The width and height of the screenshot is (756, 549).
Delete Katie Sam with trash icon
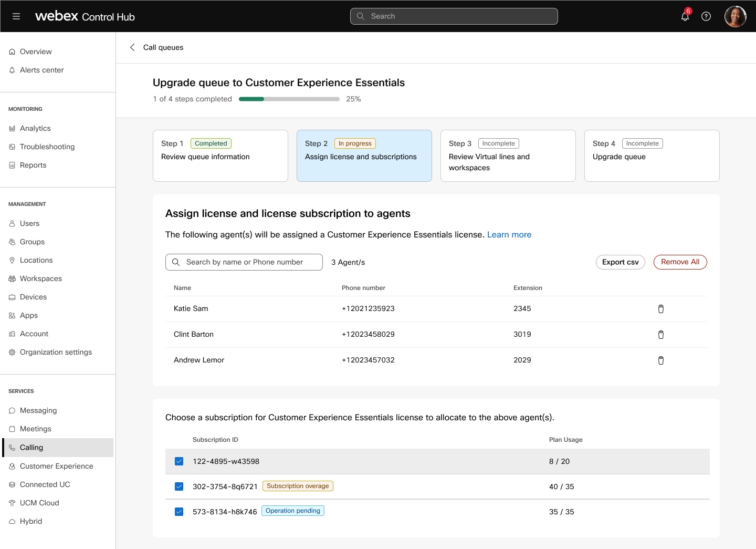tap(661, 309)
